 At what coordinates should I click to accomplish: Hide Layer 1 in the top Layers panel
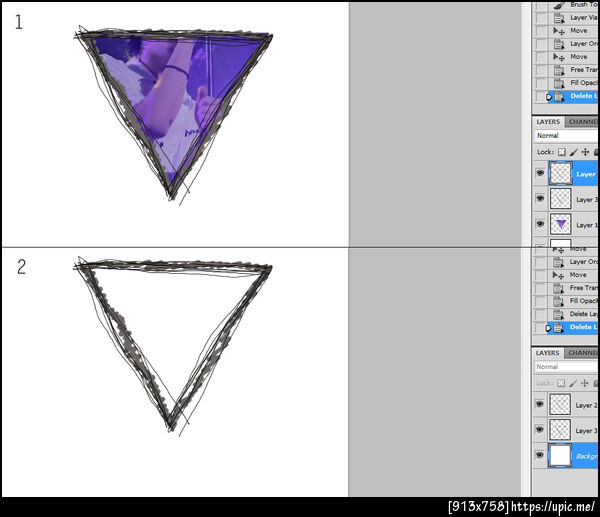point(540,223)
